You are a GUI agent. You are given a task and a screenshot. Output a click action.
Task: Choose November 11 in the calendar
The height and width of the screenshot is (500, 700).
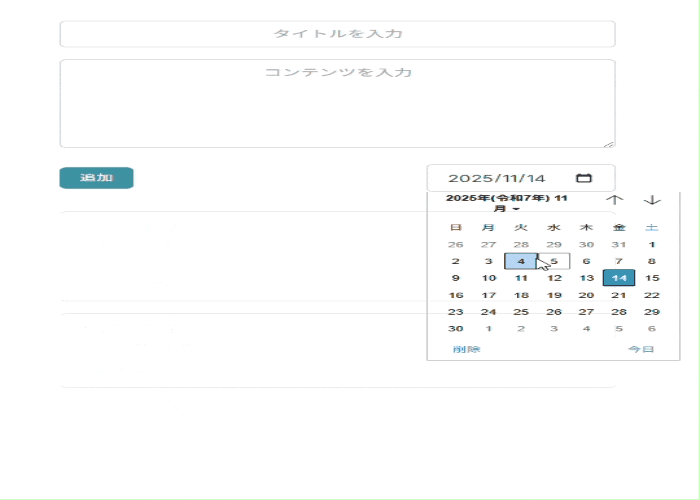point(521,278)
